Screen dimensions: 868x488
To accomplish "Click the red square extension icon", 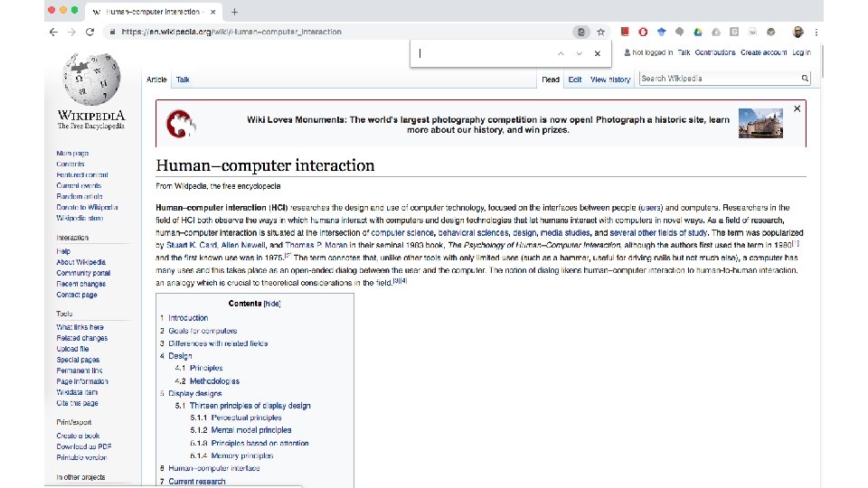I will point(625,32).
